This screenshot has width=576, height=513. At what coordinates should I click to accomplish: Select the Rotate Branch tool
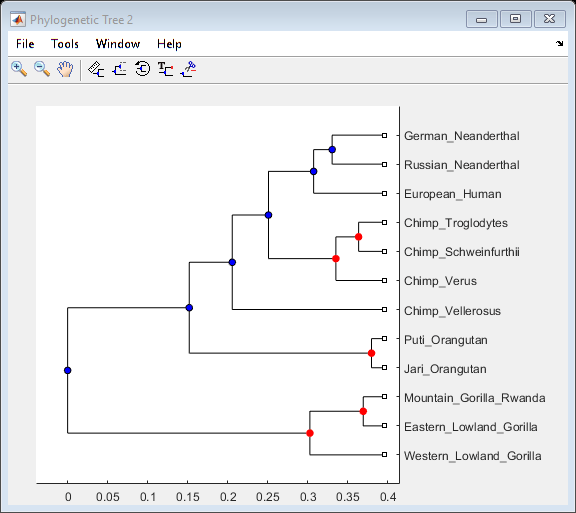(143, 69)
